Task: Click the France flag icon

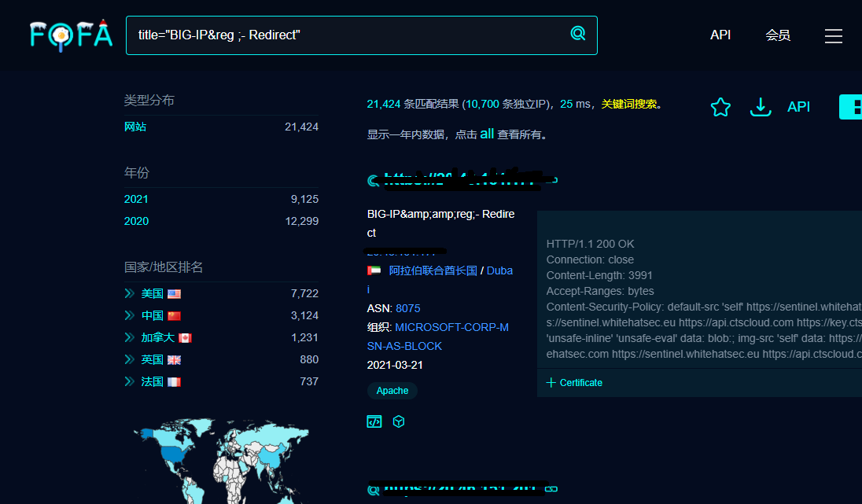Action: 175,382
